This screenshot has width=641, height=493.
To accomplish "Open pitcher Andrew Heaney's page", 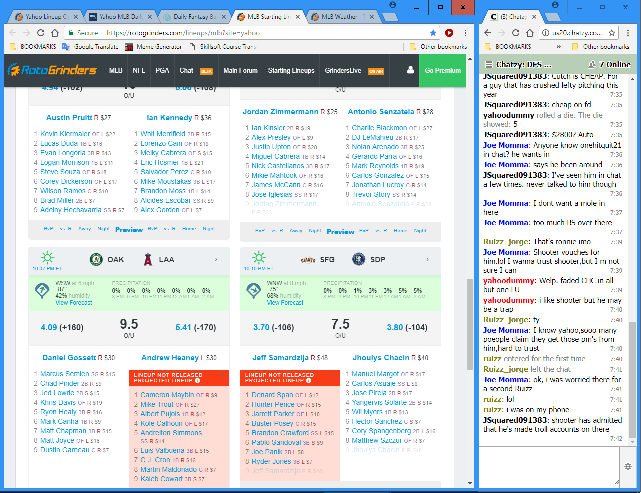I will click(x=170, y=357).
